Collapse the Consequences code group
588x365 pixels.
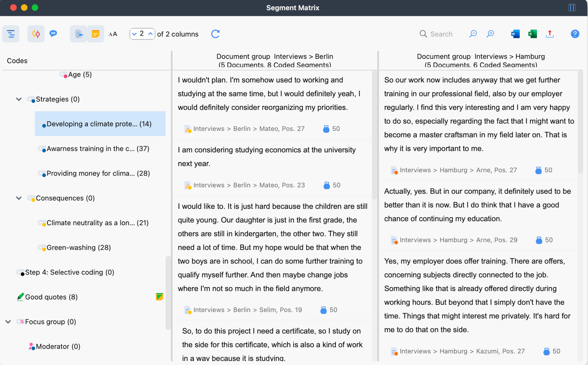[19, 198]
